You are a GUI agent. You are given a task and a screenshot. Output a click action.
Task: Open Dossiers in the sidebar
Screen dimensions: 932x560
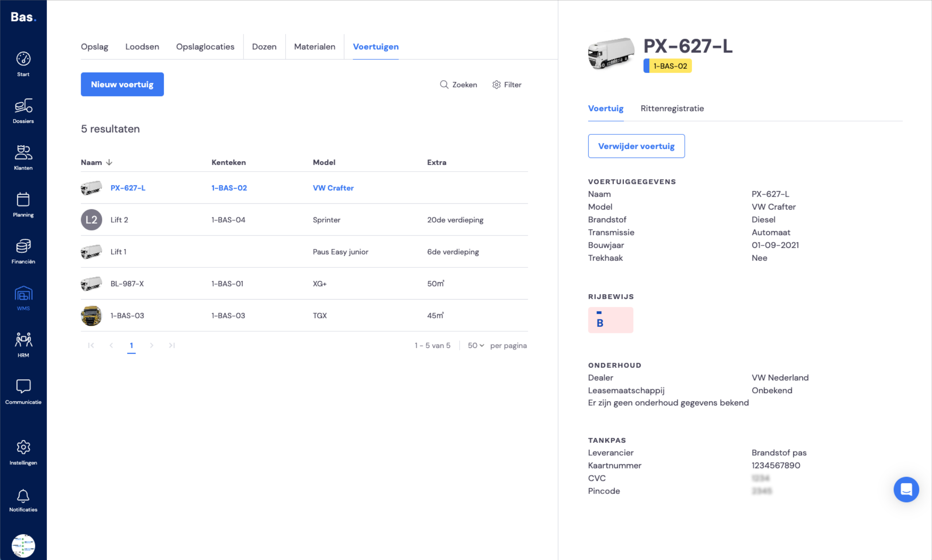(23, 106)
